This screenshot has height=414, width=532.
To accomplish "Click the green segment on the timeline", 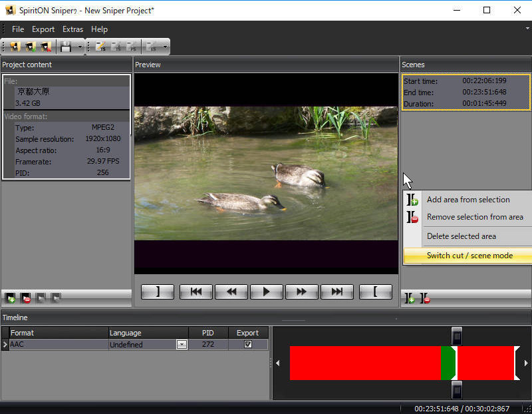I will (448, 363).
